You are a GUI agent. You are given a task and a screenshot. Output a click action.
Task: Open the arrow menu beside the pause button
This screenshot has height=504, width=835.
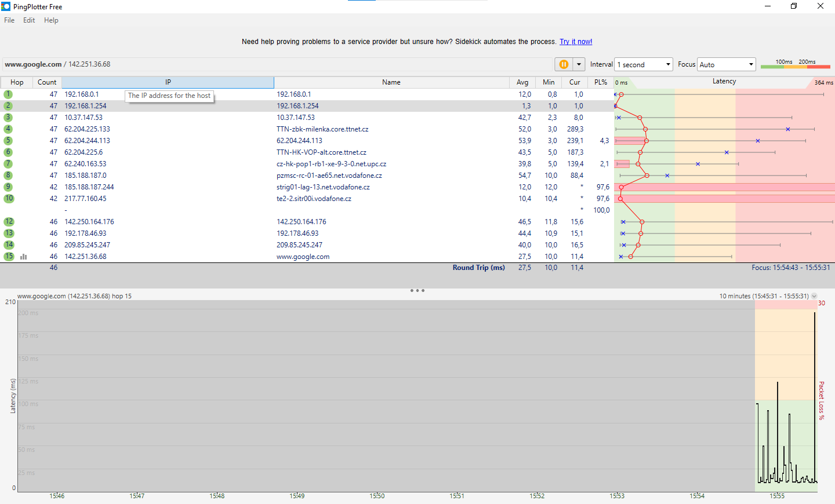pos(579,64)
